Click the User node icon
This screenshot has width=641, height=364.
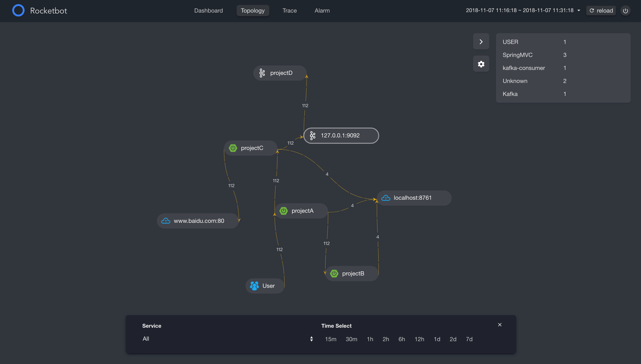tap(255, 285)
